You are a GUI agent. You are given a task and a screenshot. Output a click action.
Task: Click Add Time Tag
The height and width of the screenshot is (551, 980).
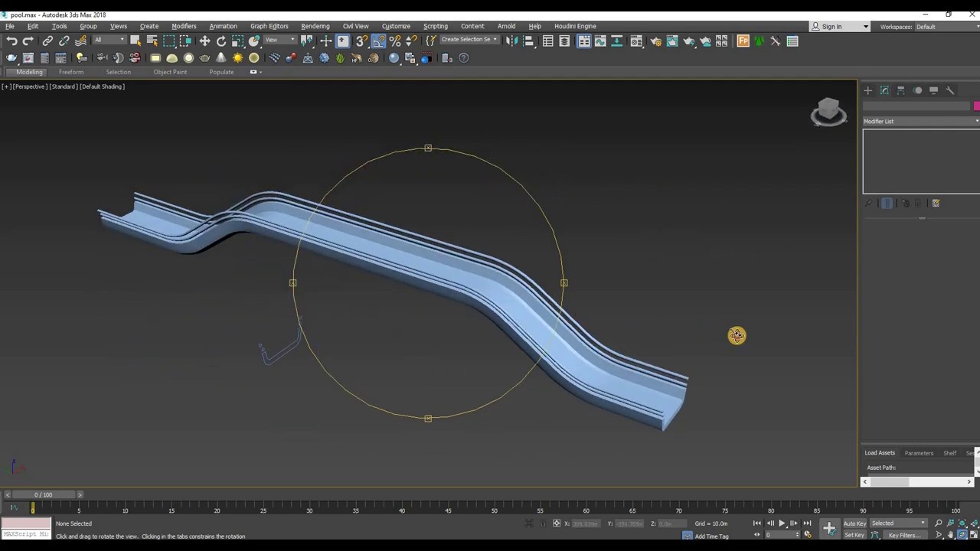click(x=711, y=536)
